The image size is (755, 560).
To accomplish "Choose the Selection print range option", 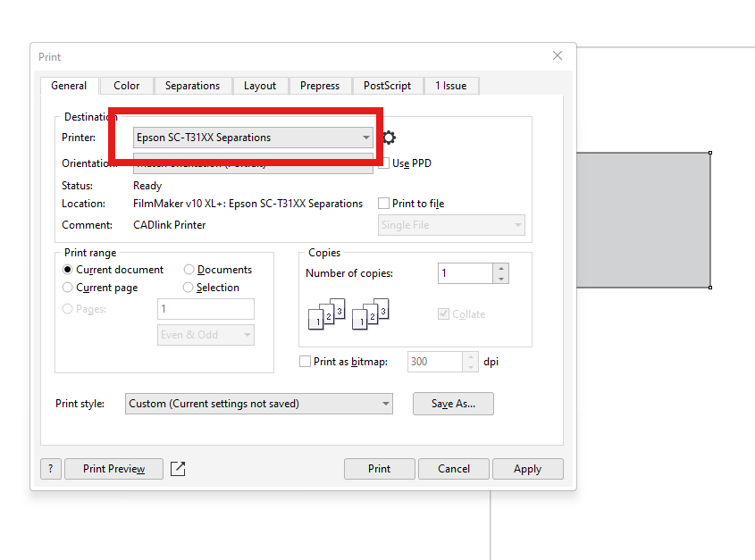I will [188, 288].
